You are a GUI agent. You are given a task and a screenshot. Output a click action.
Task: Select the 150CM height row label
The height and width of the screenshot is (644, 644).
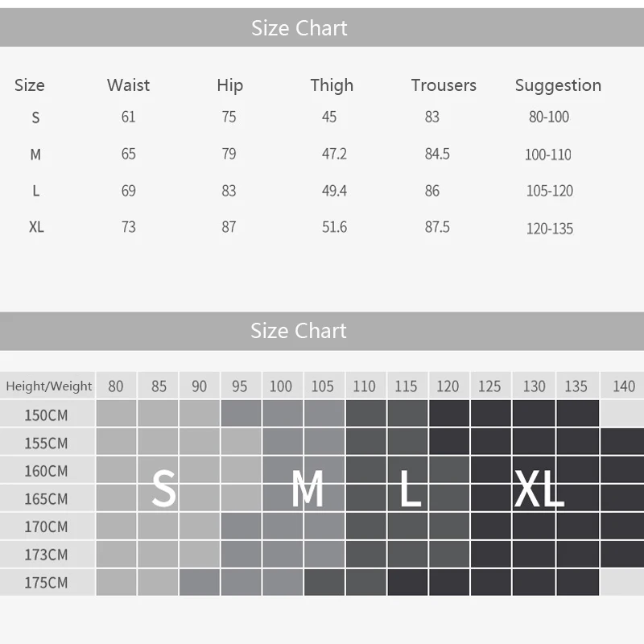[46, 415]
